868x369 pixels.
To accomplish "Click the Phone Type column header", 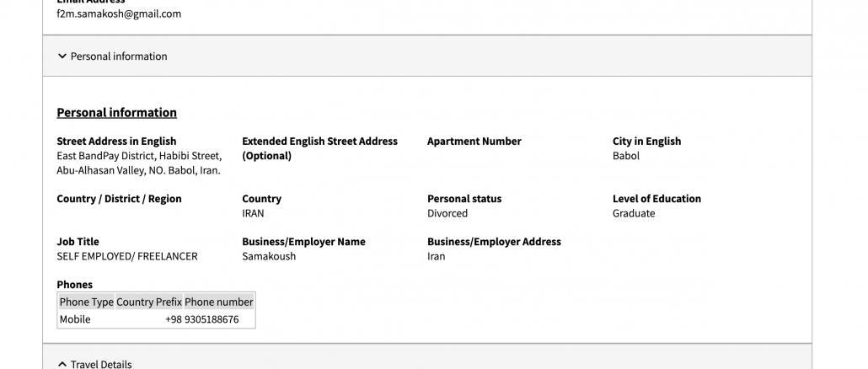I will [86, 302].
